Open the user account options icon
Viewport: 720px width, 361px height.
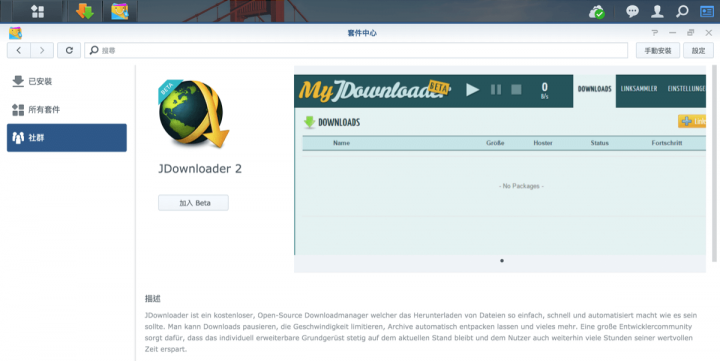(657, 11)
